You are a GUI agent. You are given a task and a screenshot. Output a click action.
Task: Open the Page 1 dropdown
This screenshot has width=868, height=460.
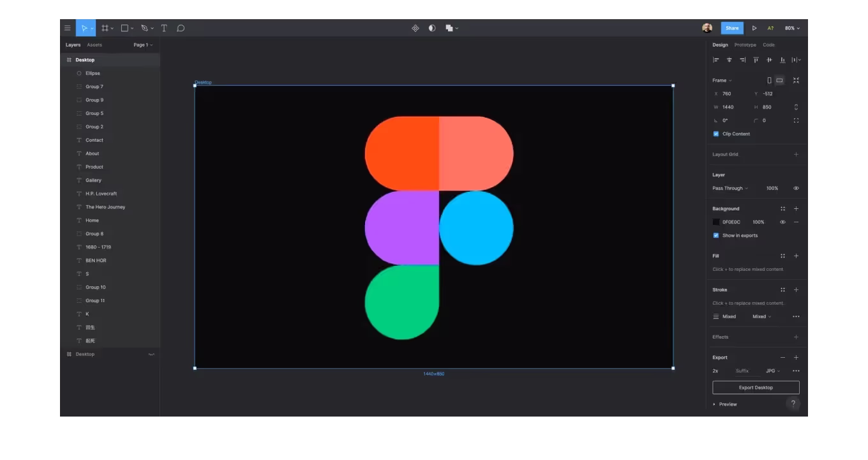point(143,45)
